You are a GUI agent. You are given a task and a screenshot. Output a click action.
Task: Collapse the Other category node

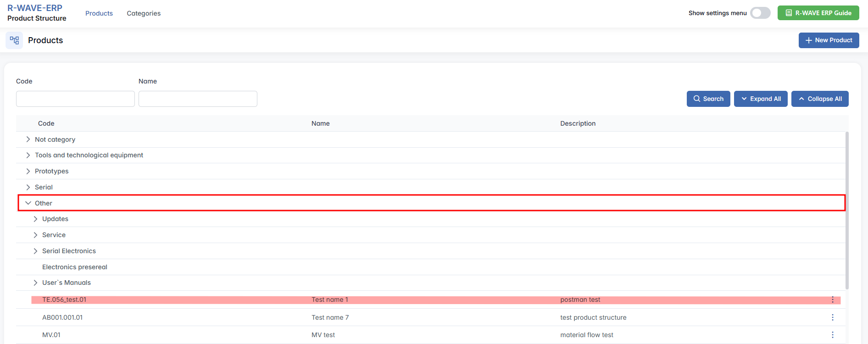28,203
